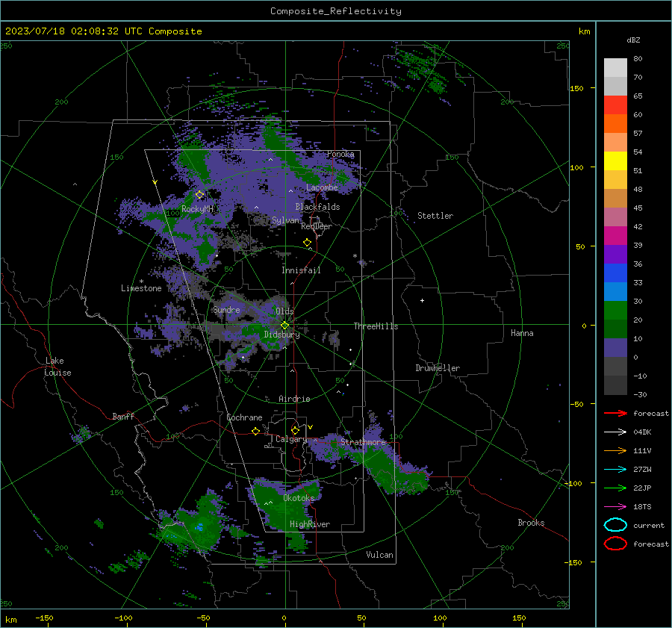Click the Lake Louise label
The width and height of the screenshot is (672, 628).
tap(57, 367)
